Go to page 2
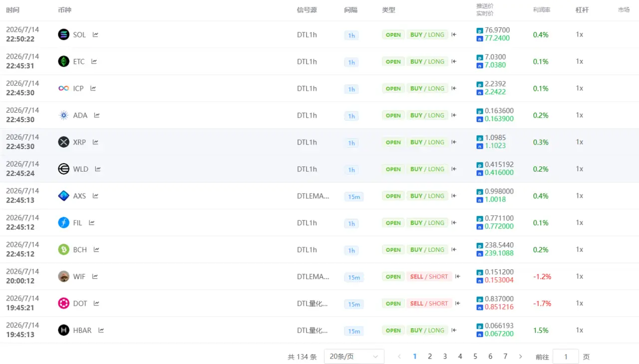 pyautogui.click(x=430, y=357)
